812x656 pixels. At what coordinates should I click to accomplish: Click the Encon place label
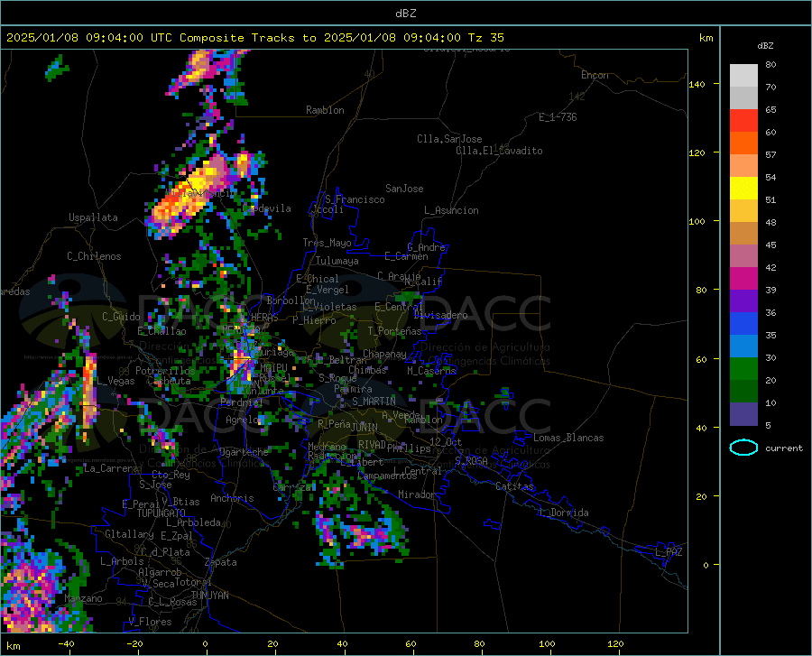(x=595, y=75)
